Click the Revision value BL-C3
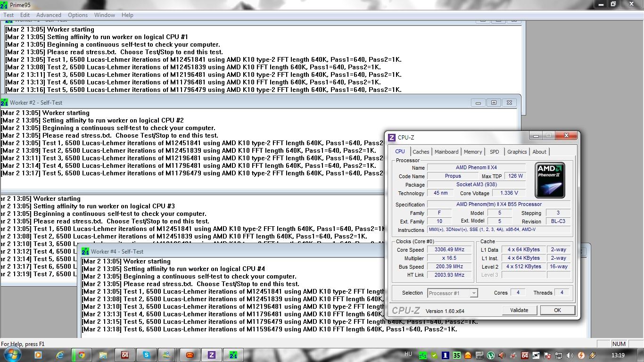 point(558,222)
